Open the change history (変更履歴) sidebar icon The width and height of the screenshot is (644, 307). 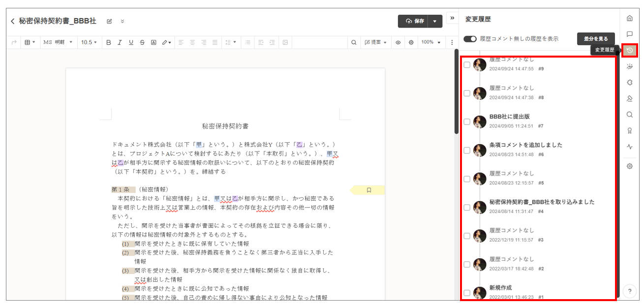click(x=629, y=50)
